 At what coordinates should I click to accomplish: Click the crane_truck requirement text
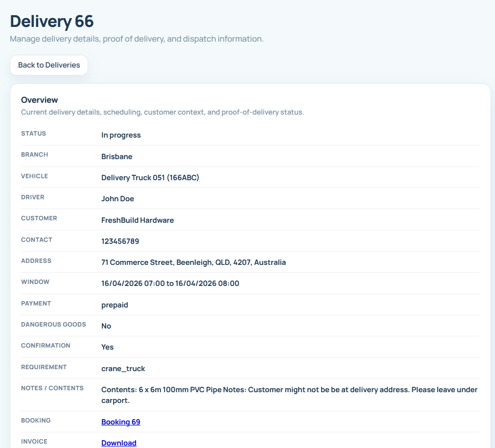point(123,368)
